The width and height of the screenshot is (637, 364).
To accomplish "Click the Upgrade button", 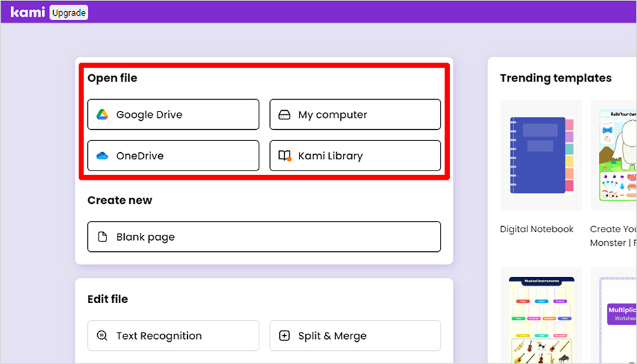I will pyautogui.click(x=69, y=12).
